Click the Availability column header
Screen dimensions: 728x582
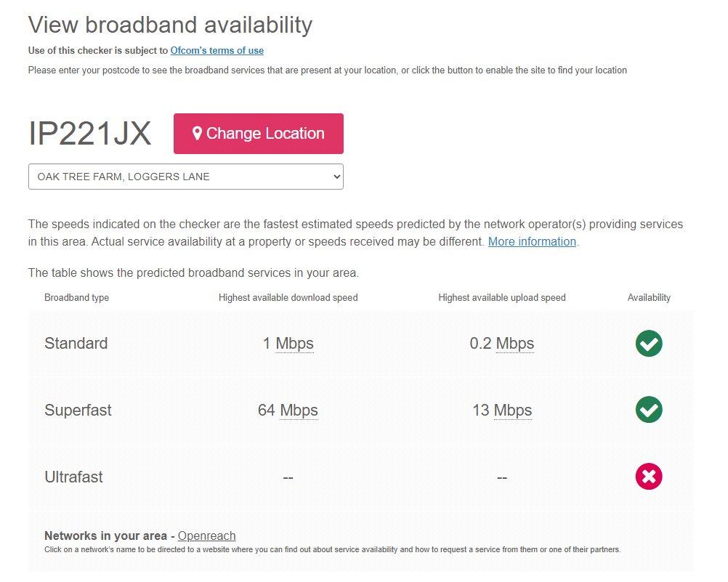pyautogui.click(x=649, y=297)
